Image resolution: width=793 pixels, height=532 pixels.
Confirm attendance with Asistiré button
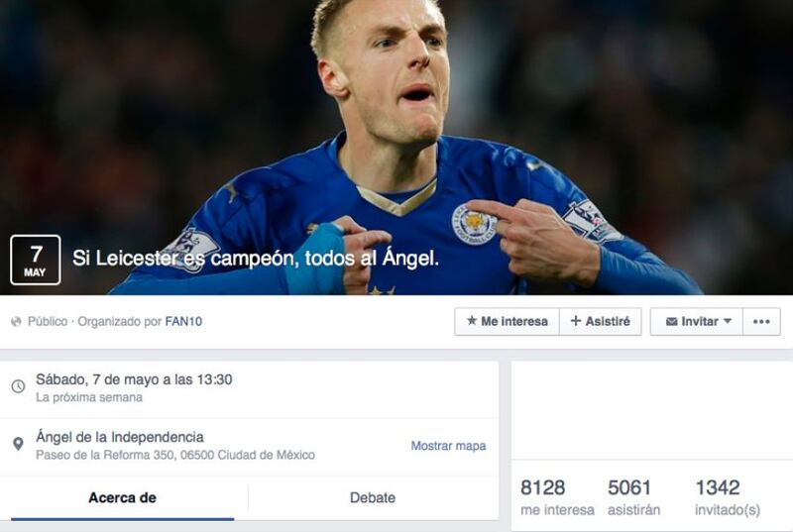pos(601,321)
